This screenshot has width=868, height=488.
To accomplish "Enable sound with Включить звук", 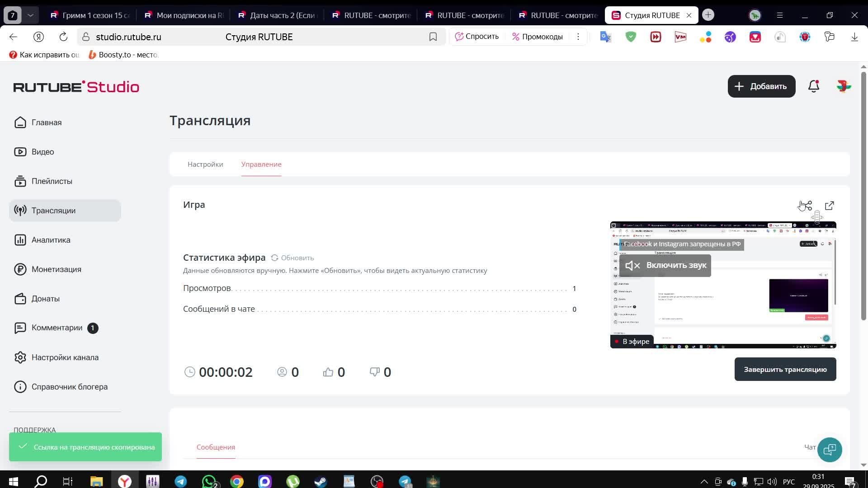I will 665,265.
